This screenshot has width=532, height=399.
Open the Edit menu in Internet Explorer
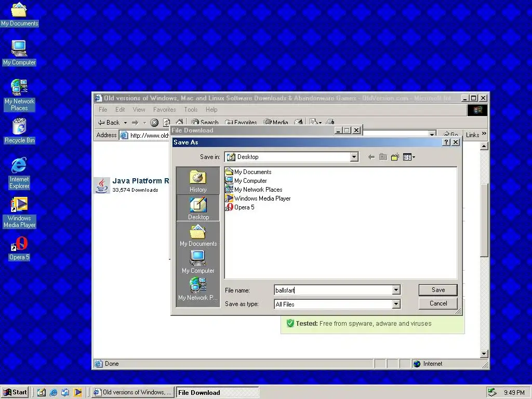(x=120, y=110)
